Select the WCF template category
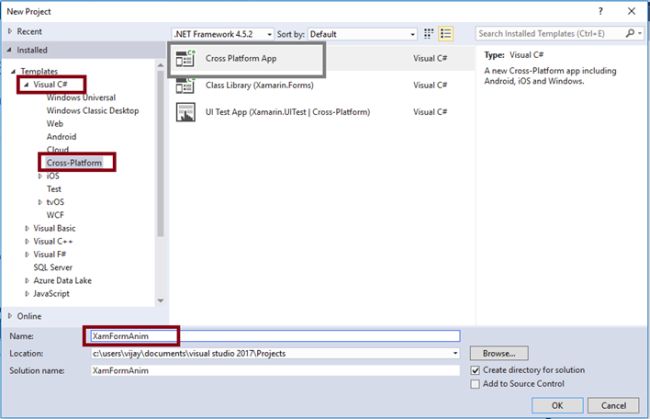This screenshot has width=650, height=419. click(55, 215)
